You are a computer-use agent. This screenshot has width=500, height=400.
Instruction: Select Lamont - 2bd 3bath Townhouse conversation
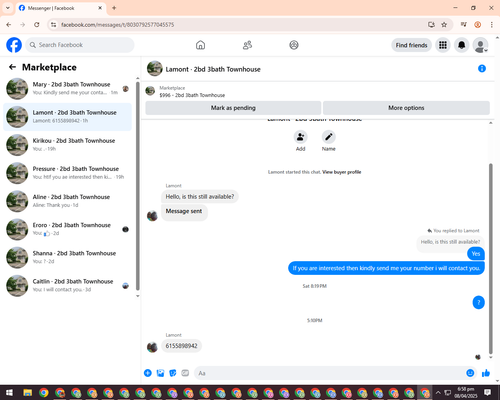[67, 117]
